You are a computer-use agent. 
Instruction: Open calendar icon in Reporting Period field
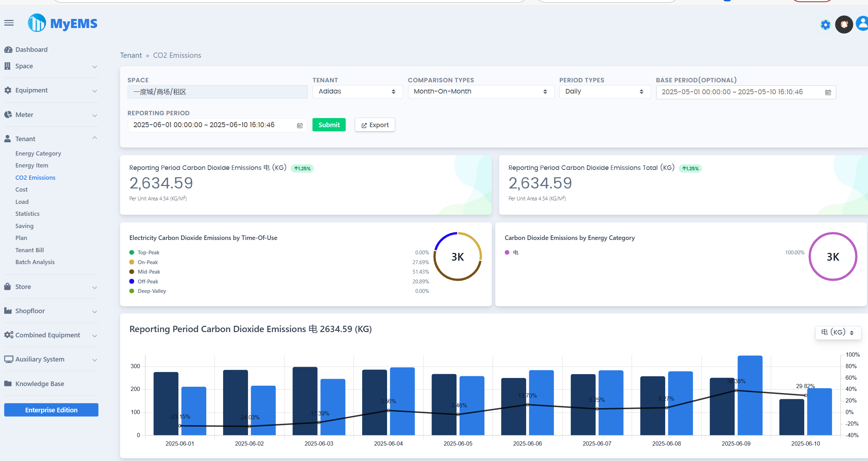(300, 125)
